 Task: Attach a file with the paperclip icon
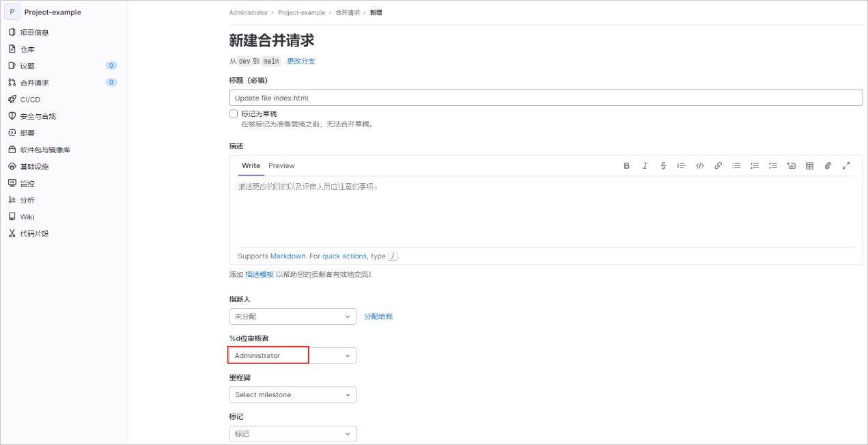828,165
